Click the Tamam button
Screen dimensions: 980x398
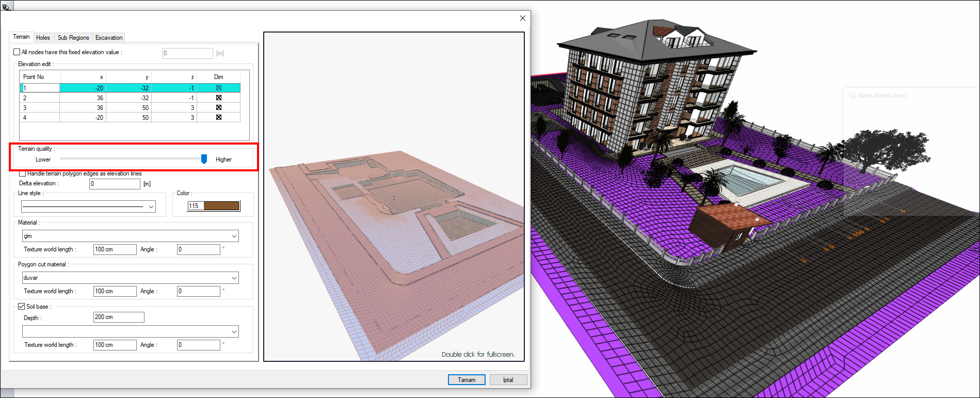pos(467,380)
